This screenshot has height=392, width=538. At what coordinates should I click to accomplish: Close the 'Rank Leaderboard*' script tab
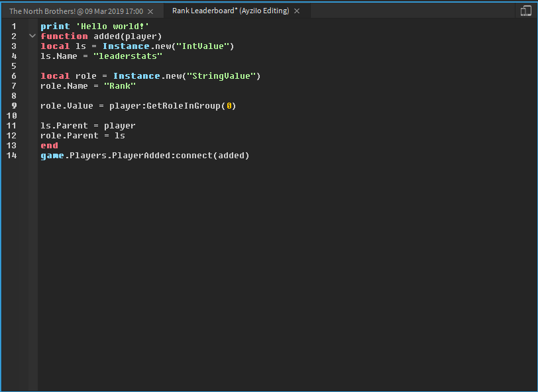[296, 11]
